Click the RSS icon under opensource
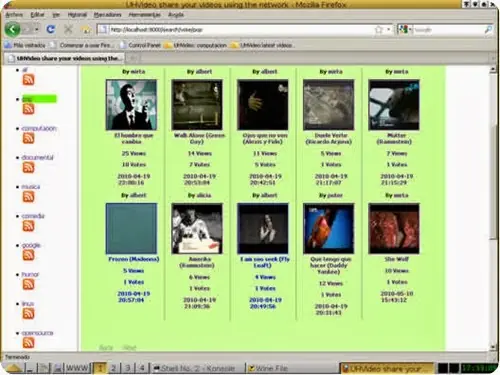Image resolution: width=500 pixels, height=375 pixels. 28,343
